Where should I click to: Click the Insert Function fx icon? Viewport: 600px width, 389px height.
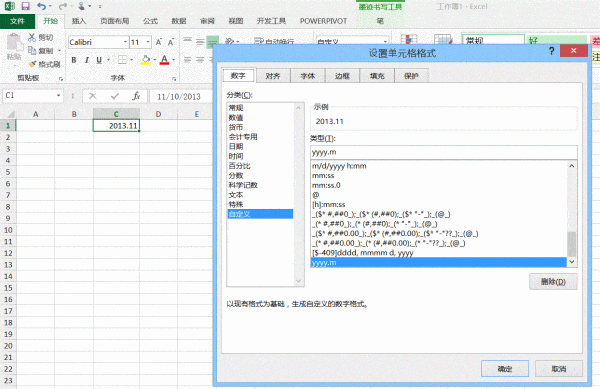tap(136, 96)
